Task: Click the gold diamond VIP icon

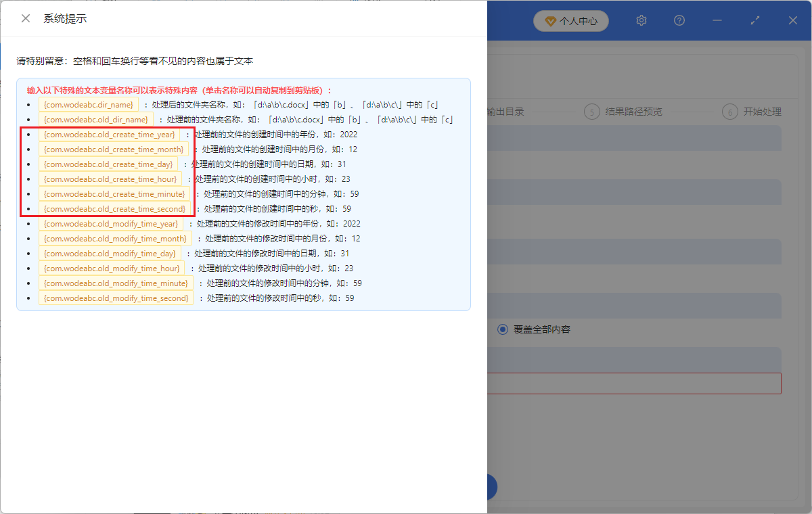Action: 549,21
